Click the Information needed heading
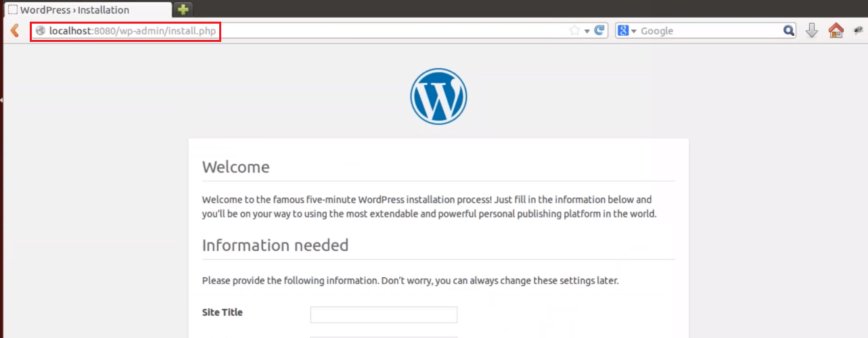This screenshot has width=868, height=338. pyautogui.click(x=275, y=245)
